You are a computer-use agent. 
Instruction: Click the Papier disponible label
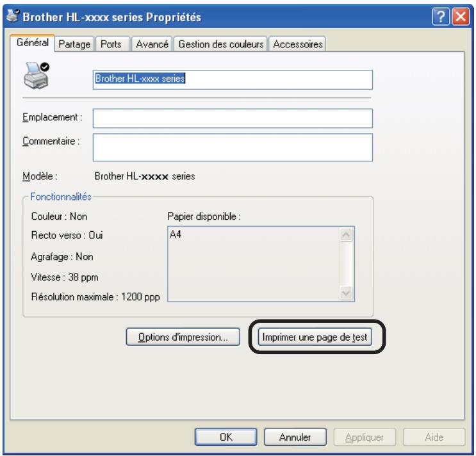(x=204, y=216)
